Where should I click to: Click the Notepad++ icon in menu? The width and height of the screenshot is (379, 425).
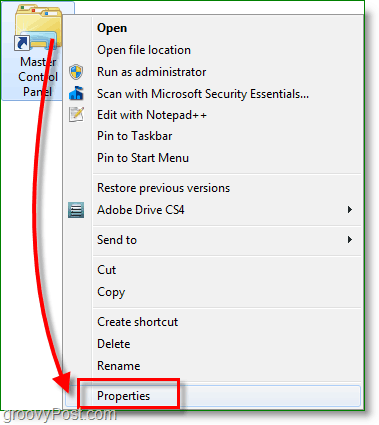click(x=76, y=115)
